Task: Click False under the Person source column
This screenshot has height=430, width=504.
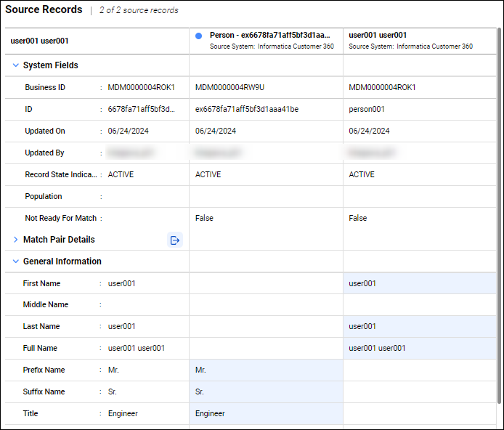Action: pyautogui.click(x=204, y=218)
